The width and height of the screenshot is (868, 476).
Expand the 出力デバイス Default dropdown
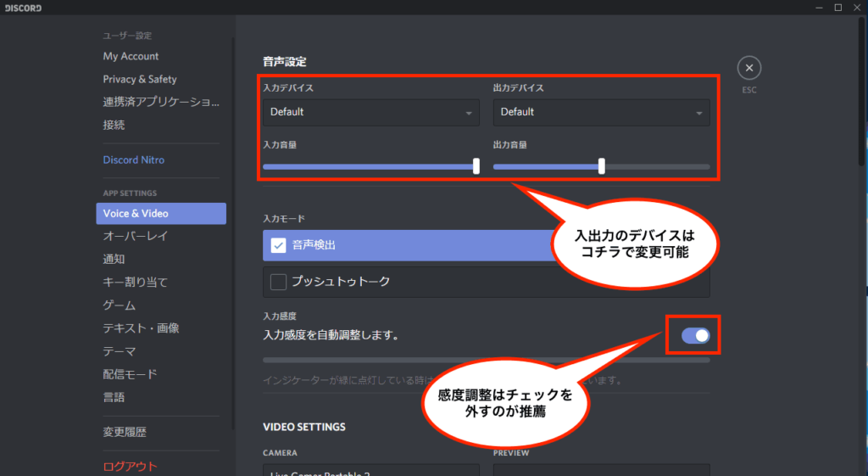point(601,112)
